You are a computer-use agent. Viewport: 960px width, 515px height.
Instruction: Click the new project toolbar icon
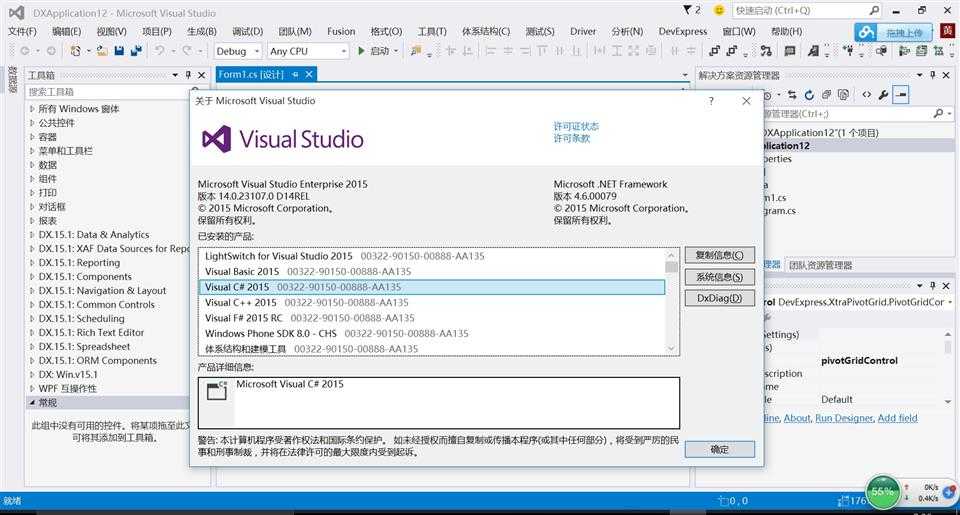click(x=75, y=51)
